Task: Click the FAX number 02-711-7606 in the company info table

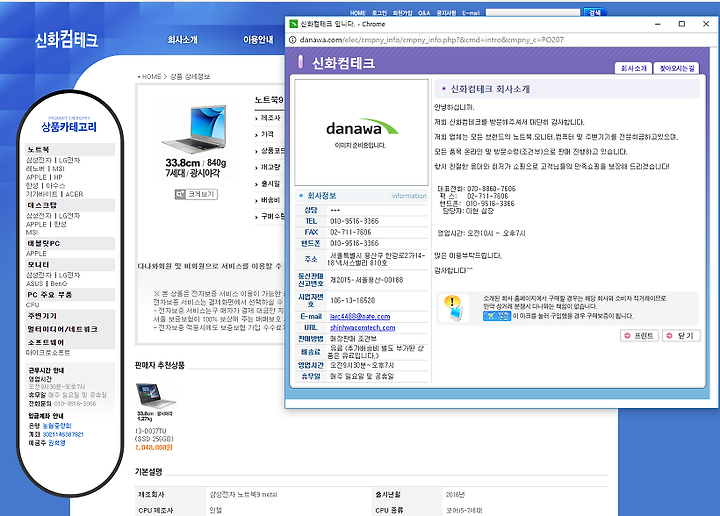Action: [x=351, y=232]
